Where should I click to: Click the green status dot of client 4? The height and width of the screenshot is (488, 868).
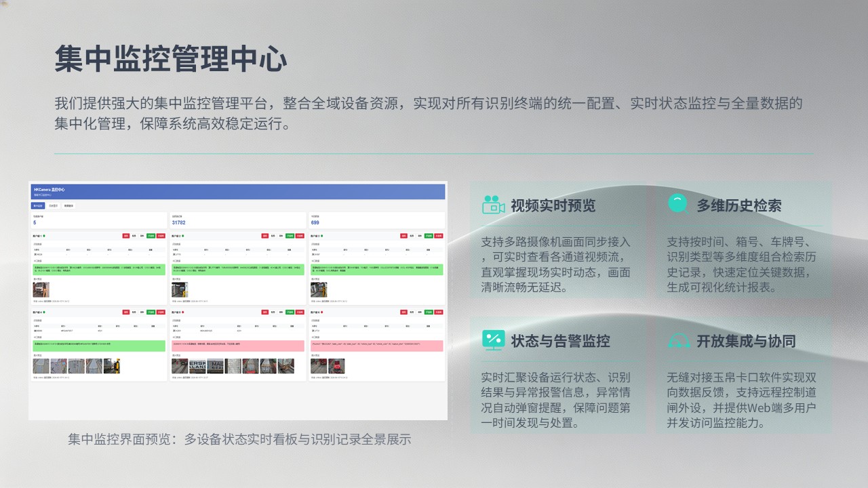[x=44, y=312]
